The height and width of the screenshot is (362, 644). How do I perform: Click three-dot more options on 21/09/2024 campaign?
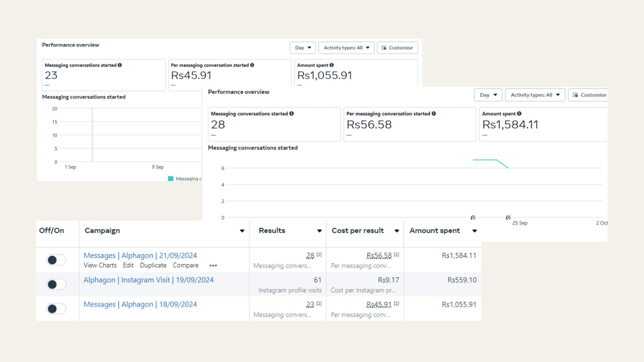(213, 266)
